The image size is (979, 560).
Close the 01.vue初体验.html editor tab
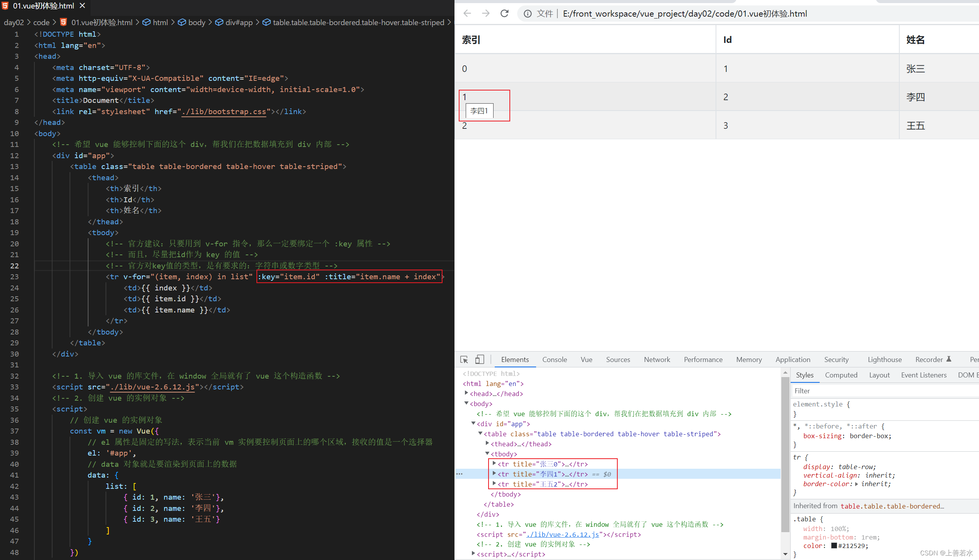pos(82,6)
